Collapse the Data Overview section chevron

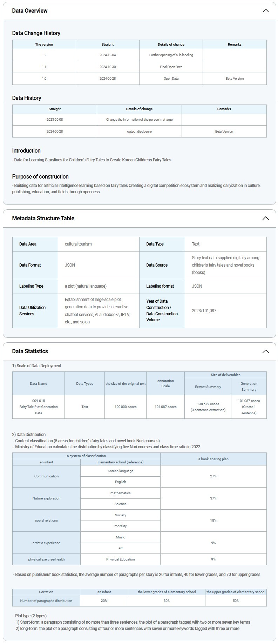pyautogui.click(x=265, y=11)
